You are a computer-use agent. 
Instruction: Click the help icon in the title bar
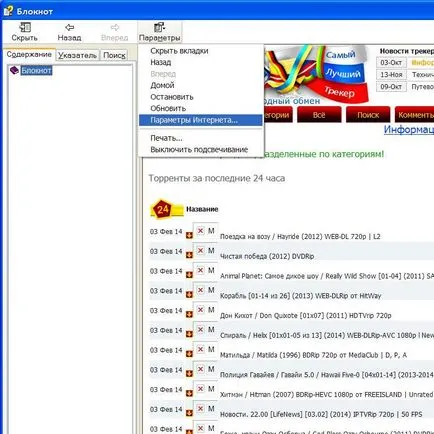coord(8,11)
